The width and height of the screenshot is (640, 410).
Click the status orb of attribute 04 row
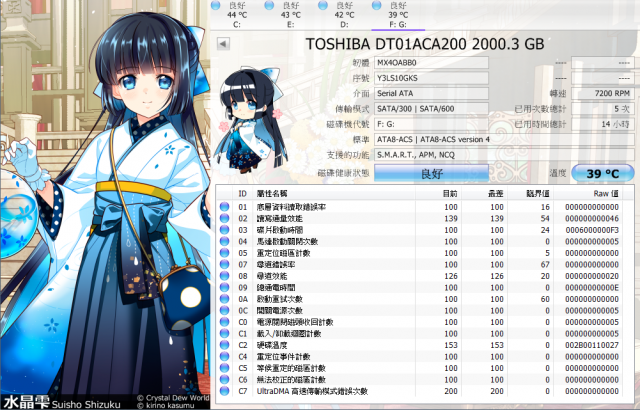pos(224,242)
